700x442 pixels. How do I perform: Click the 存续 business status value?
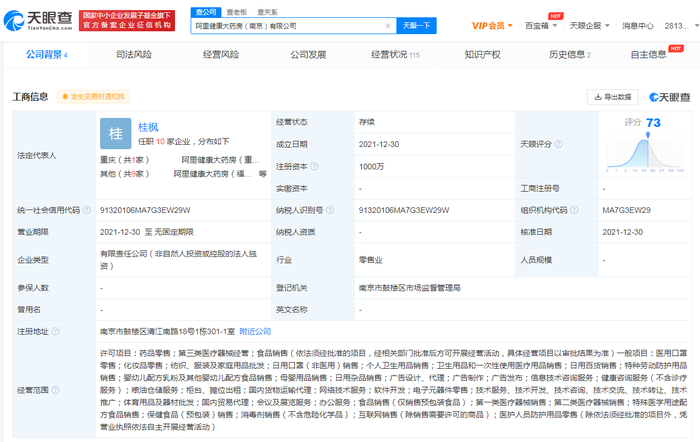pos(367,122)
